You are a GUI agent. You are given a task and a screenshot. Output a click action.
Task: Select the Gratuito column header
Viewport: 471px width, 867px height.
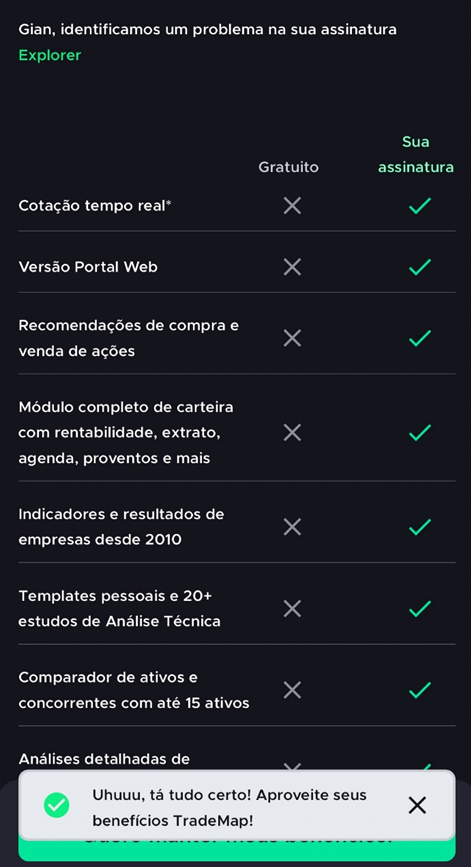(x=289, y=167)
